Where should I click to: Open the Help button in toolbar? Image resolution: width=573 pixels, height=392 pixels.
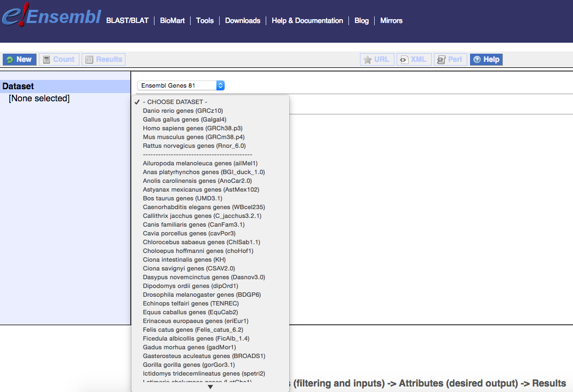pos(486,60)
